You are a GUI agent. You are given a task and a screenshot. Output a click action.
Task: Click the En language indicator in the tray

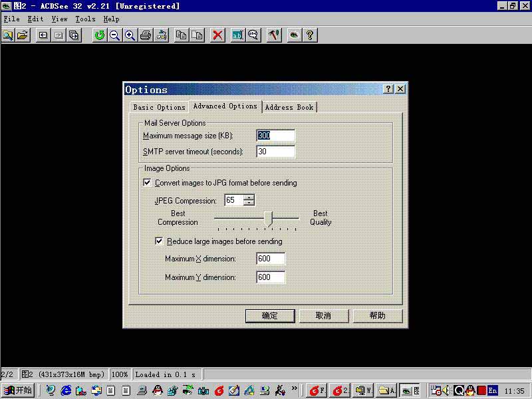tap(492, 390)
